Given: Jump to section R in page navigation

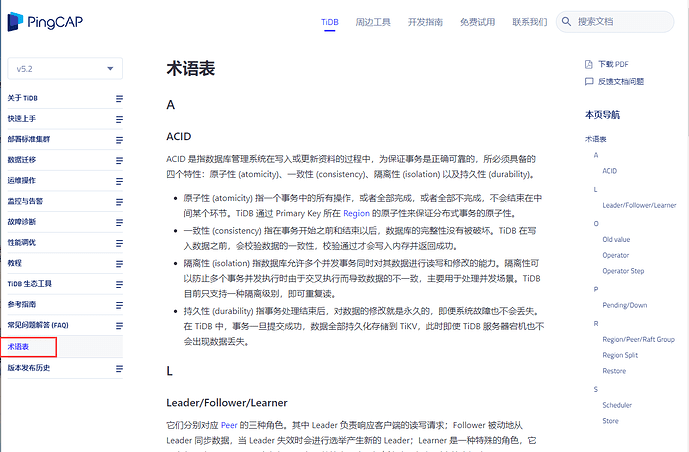Looking at the screenshot, I should pos(596,324).
